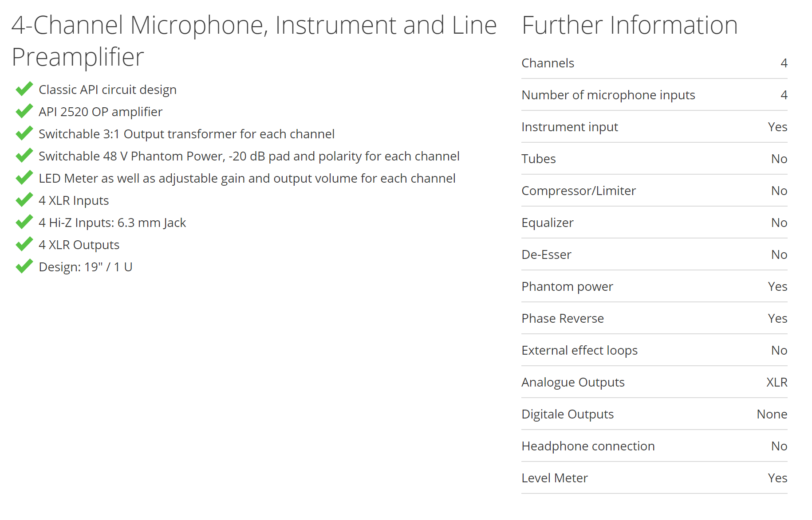
Task: Select the Further Information heading
Action: (630, 25)
